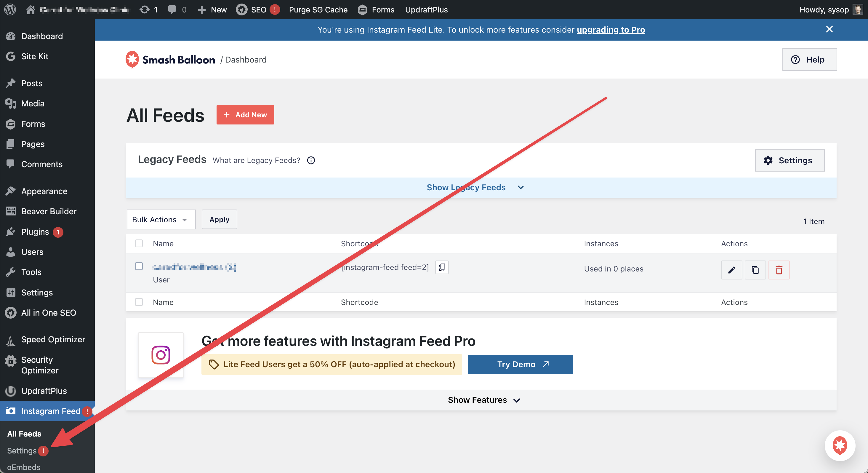Open Instagram Feed sidebar menu
The width and height of the screenshot is (868, 473).
[47, 411]
